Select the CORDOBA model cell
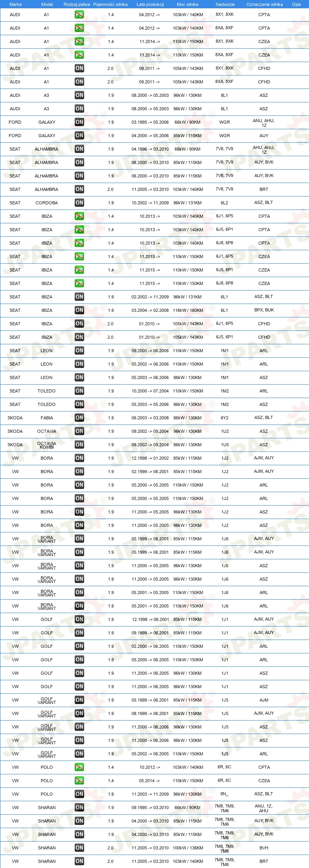309x868 pixels. [47, 203]
